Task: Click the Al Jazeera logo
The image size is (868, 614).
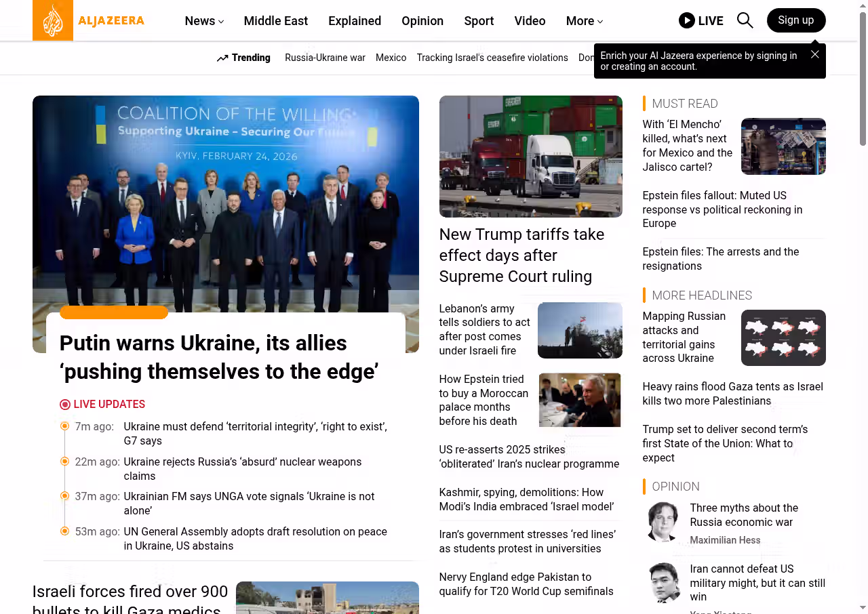Action: pos(89,20)
